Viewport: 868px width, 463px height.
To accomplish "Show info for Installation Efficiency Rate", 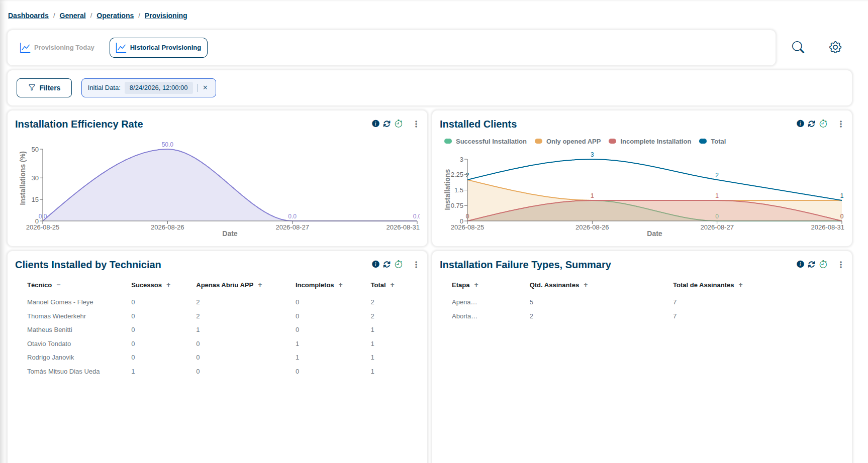I will click(375, 124).
